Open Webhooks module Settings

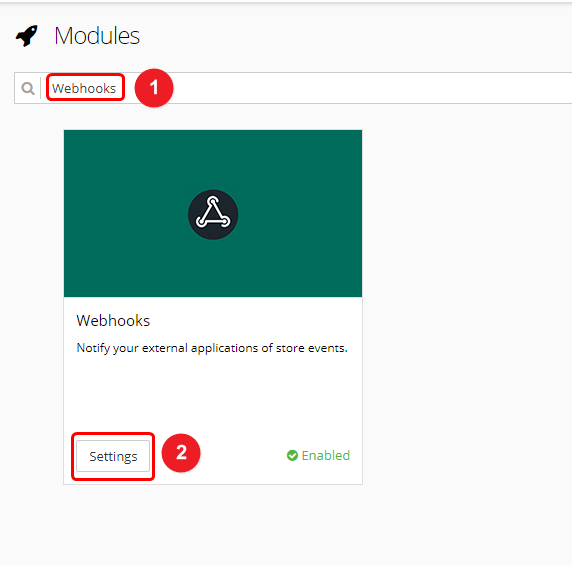click(113, 456)
